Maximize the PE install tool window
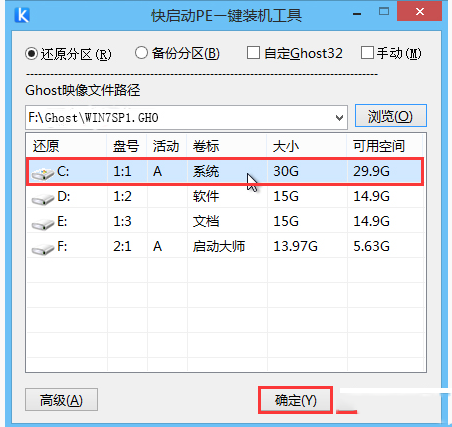This screenshot has height=427, width=452. 384,12
